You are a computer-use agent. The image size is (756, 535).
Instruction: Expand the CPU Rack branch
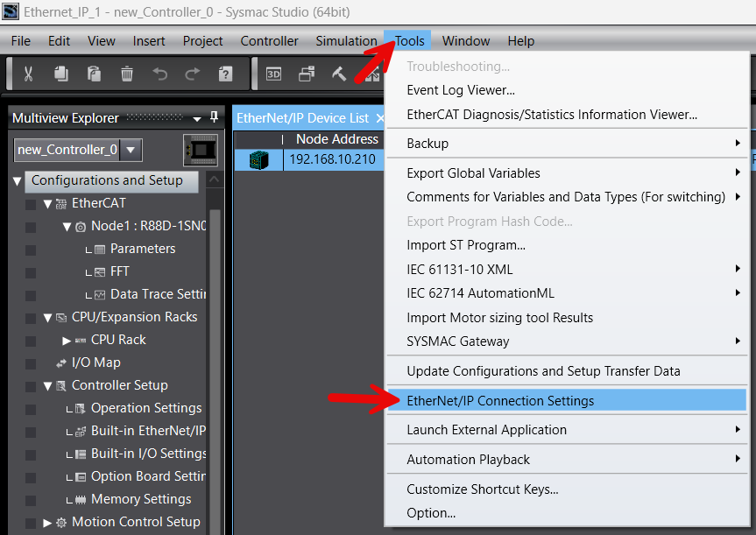pos(67,341)
